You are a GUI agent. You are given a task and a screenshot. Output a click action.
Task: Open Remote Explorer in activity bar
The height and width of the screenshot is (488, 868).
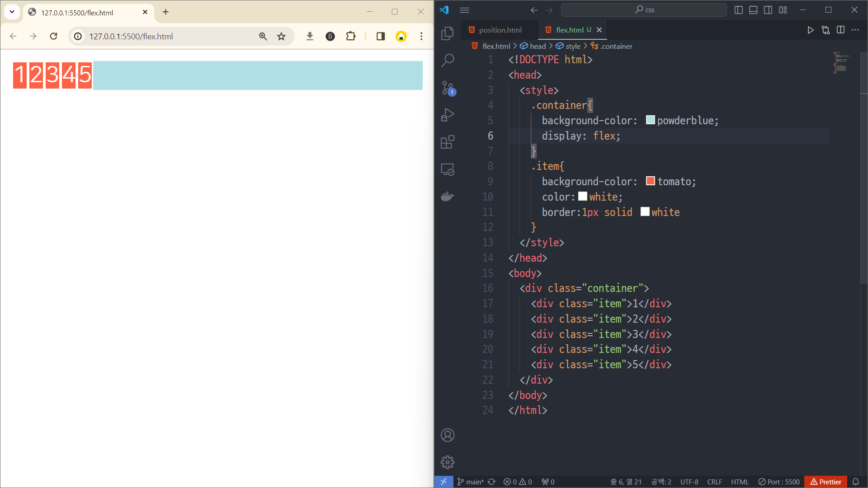coord(447,169)
